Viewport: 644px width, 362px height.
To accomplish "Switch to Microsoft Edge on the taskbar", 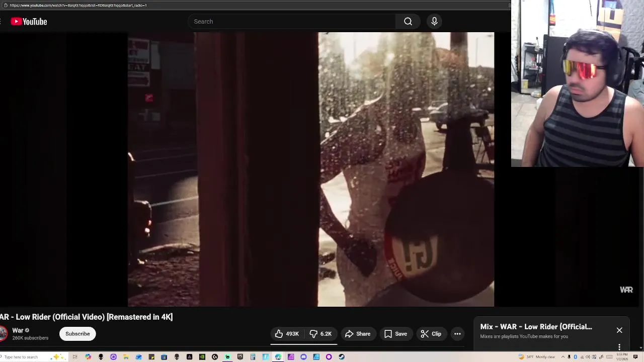I will (x=278, y=357).
